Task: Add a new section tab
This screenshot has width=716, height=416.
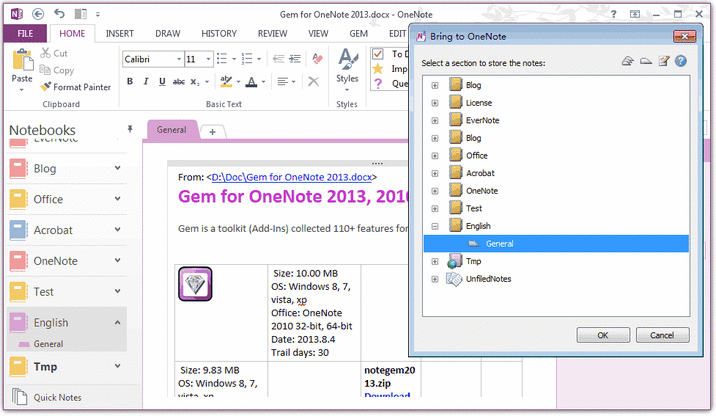Action: click(212, 132)
